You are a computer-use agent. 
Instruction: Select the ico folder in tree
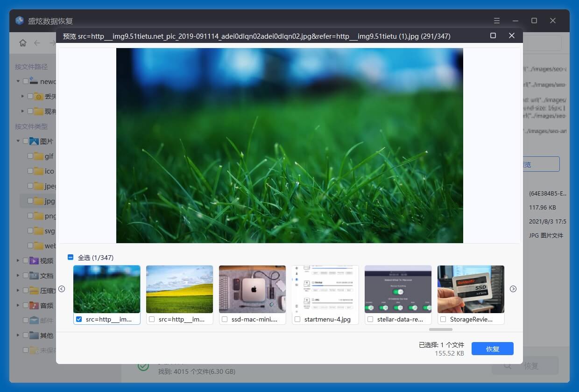(x=49, y=171)
